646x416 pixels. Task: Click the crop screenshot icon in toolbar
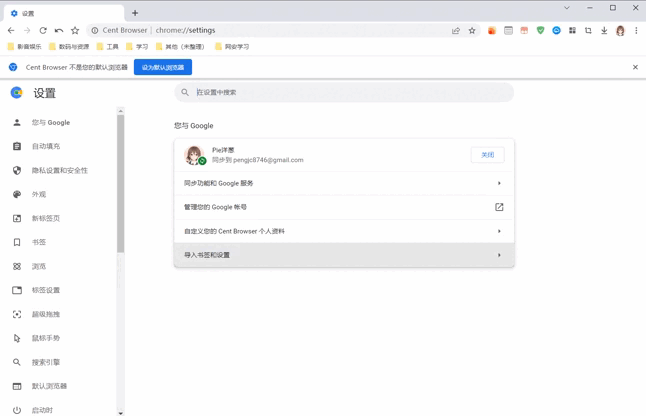588,30
